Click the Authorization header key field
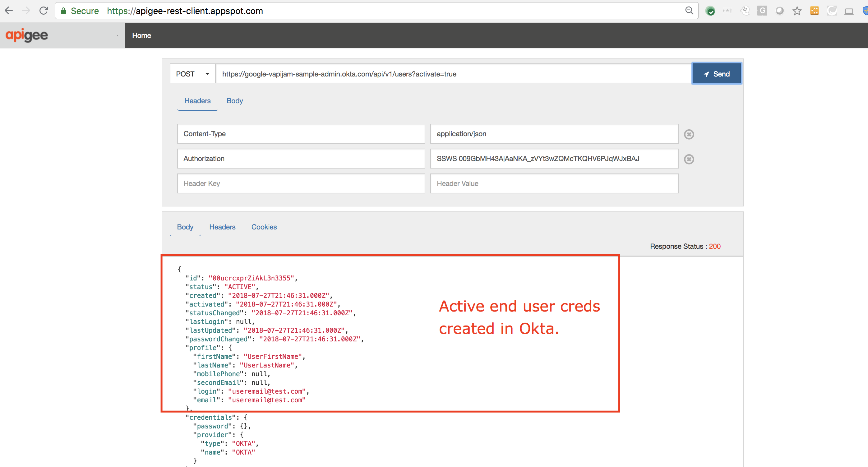868x467 pixels. [301, 159]
